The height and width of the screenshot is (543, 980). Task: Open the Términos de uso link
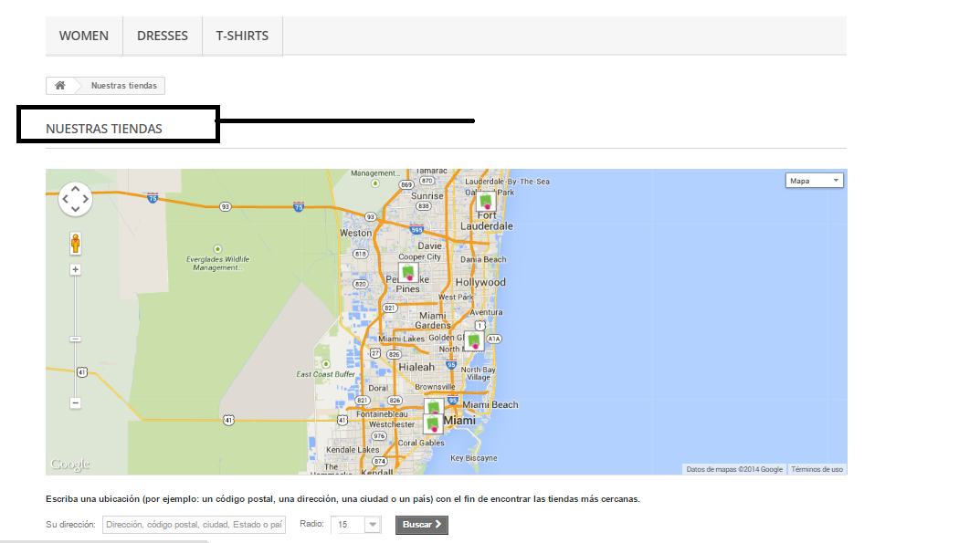click(817, 469)
